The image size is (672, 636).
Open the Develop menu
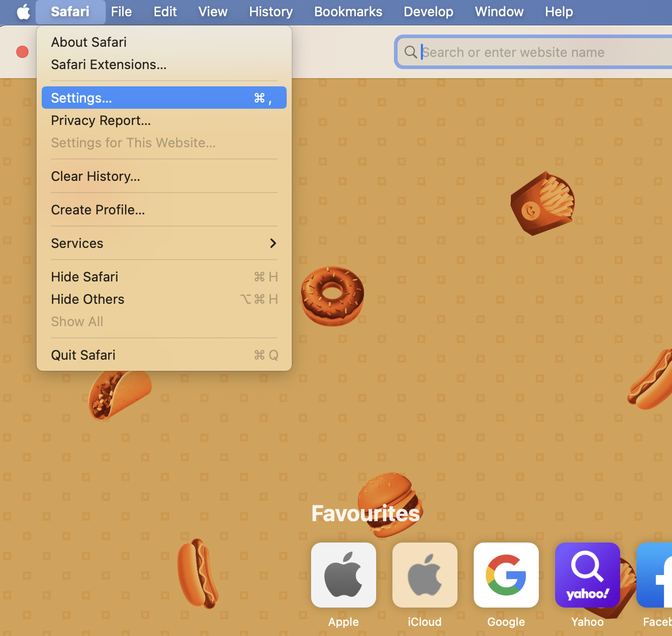[428, 11]
